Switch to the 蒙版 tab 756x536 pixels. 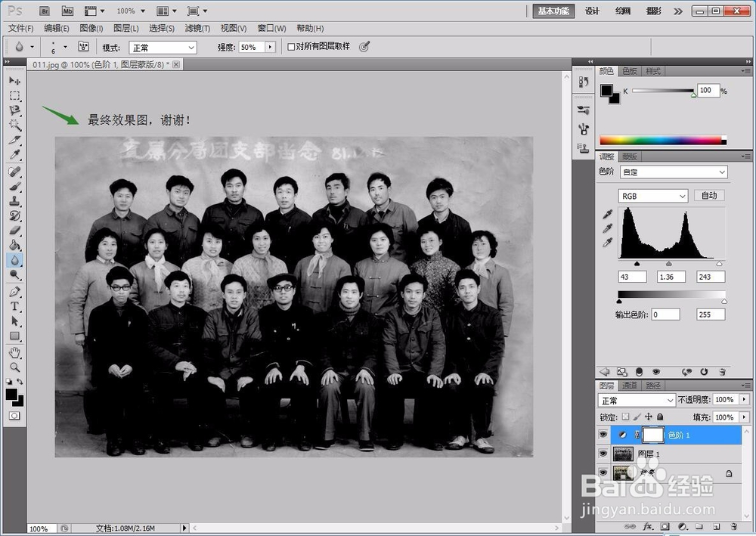pos(629,156)
